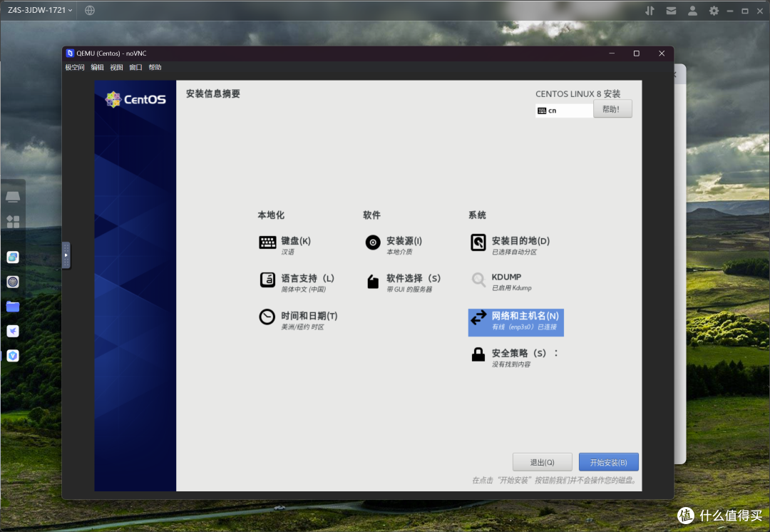This screenshot has height=532, width=770.
Task: Click the 美洲/纽约 时区 status text
Action: [302, 327]
